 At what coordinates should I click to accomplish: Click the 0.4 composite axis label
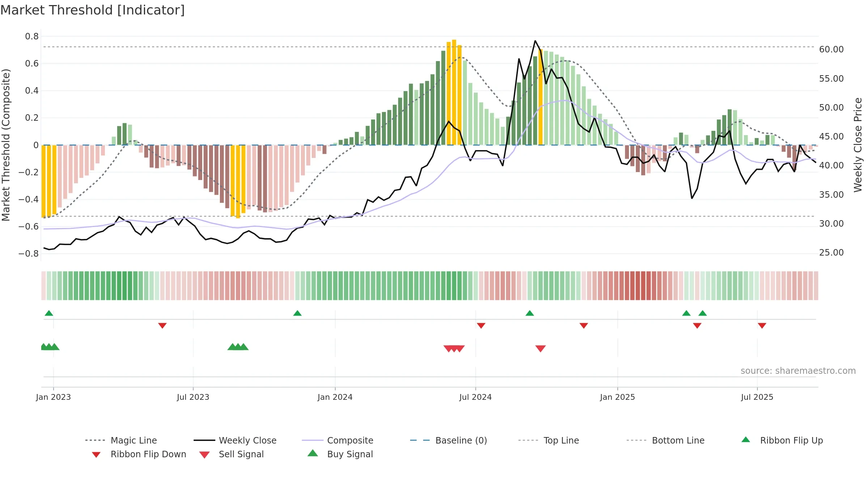pyautogui.click(x=32, y=91)
